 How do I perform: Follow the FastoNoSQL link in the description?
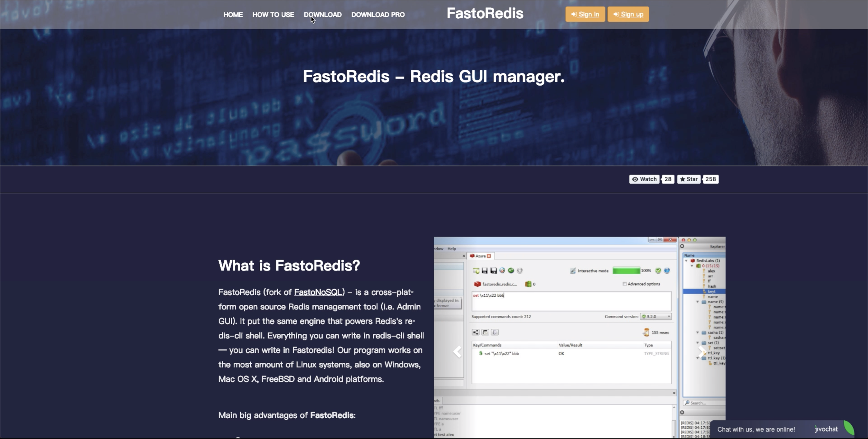[318, 292]
